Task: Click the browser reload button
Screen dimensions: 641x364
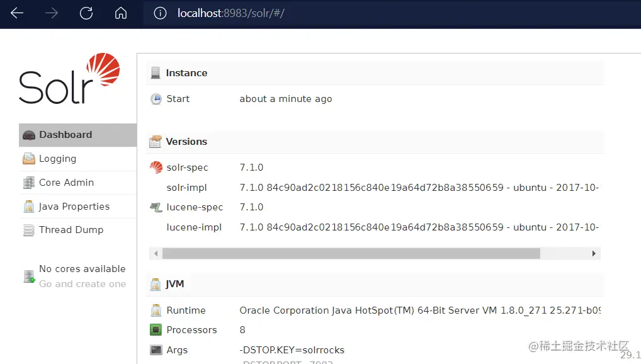Action: tap(86, 13)
